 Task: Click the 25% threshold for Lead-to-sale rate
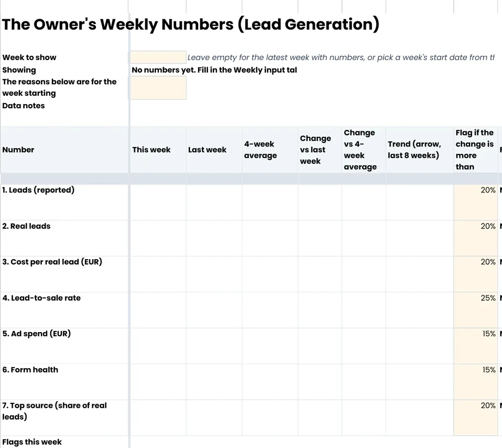tap(476, 310)
